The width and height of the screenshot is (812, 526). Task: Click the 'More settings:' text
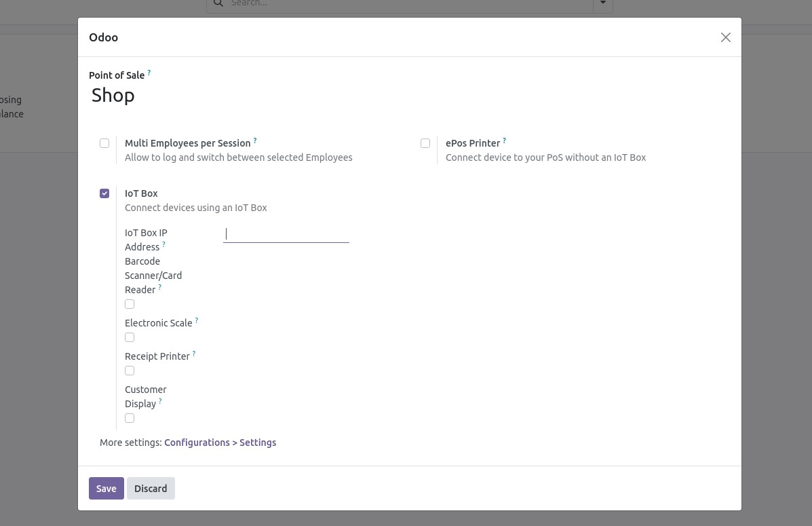tap(130, 443)
